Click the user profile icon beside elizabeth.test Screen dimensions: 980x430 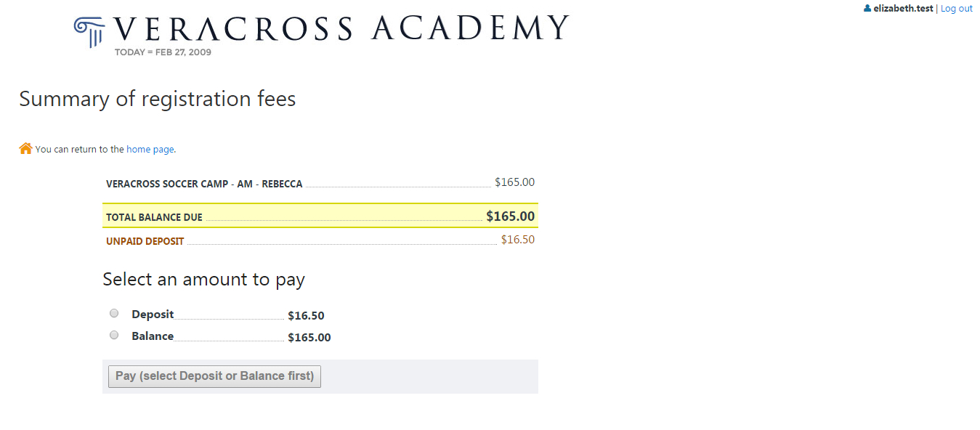pyautogui.click(x=867, y=9)
